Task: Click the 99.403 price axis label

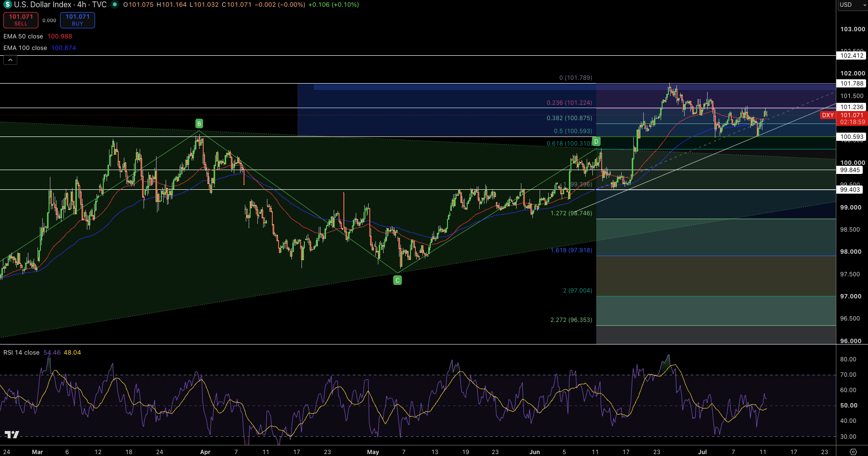Action: coord(850,190)
